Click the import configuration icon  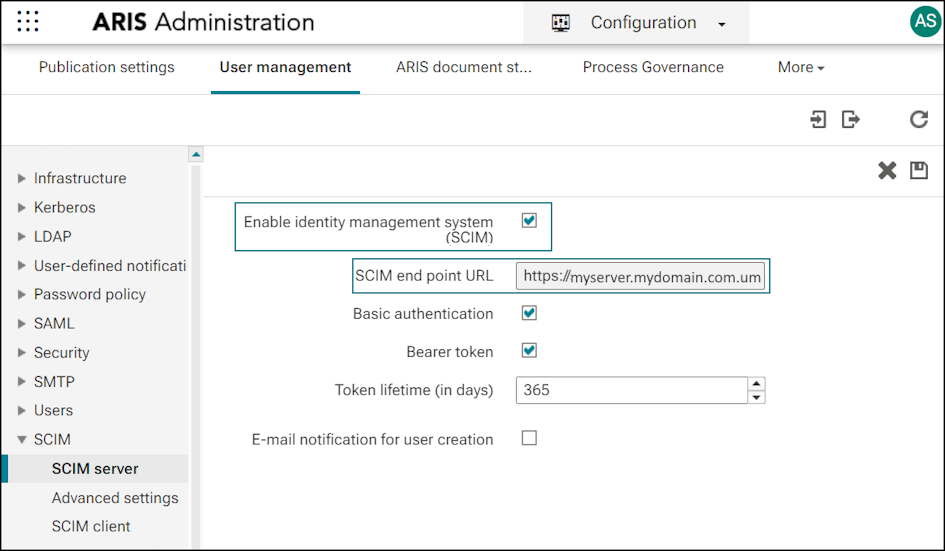pos(818,119)
